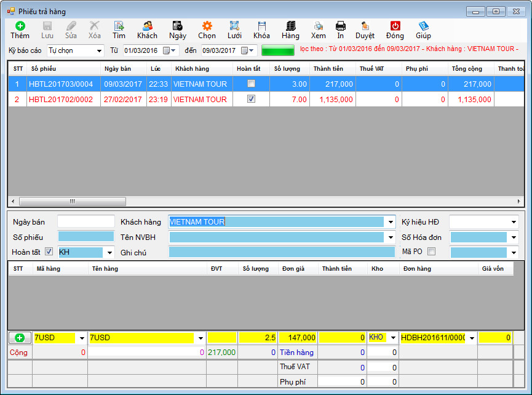The image size is (532, 395).
Task: Click the horizontal scrollbar thumb of the grid
Action: [73, 201]
